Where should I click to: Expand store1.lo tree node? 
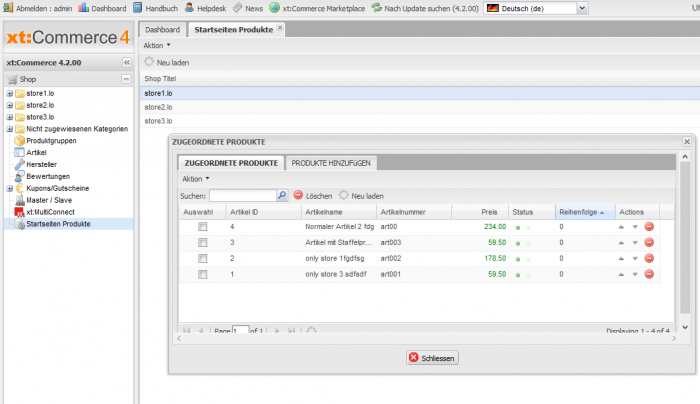pyautogui.click(x=9, y=93)
